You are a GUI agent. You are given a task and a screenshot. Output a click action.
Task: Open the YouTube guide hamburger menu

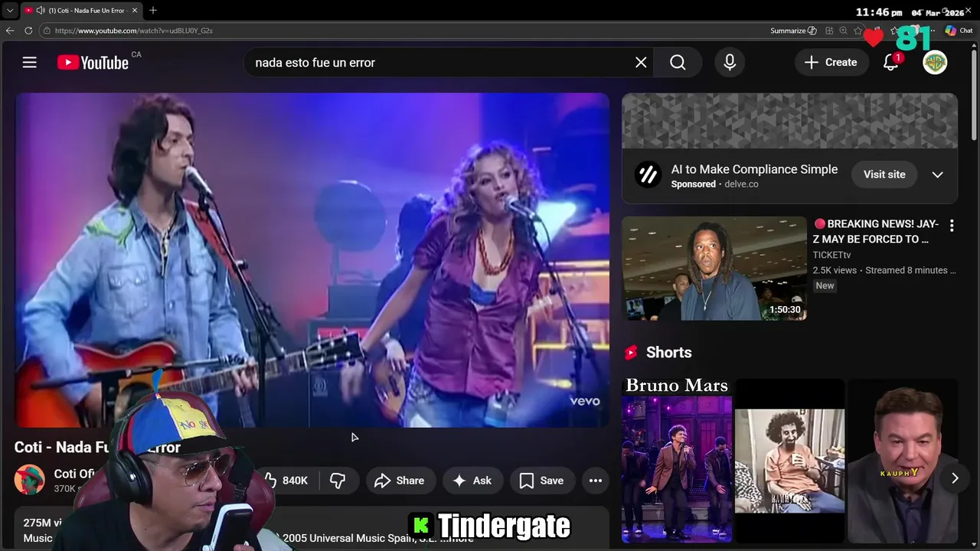(29, 63)
